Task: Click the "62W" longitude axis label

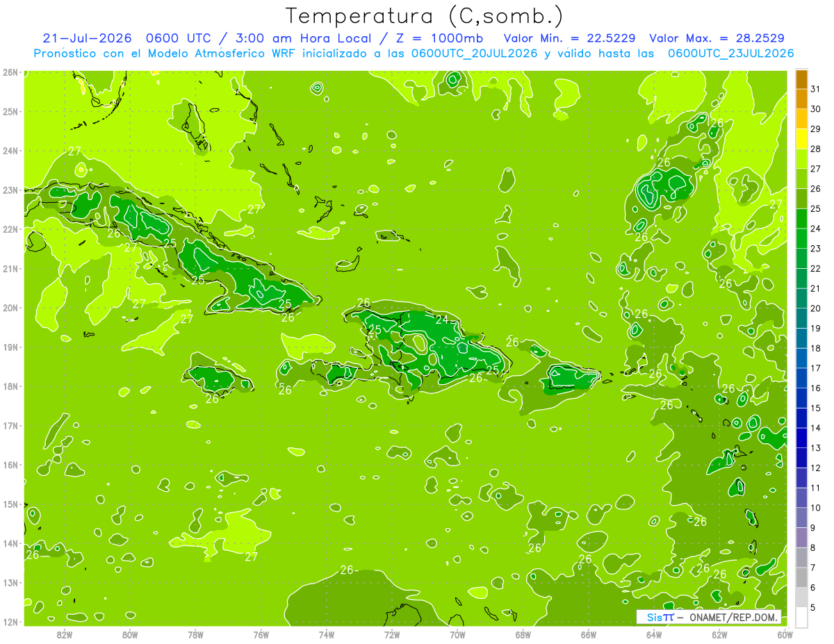Action: (x=719, y=634)
